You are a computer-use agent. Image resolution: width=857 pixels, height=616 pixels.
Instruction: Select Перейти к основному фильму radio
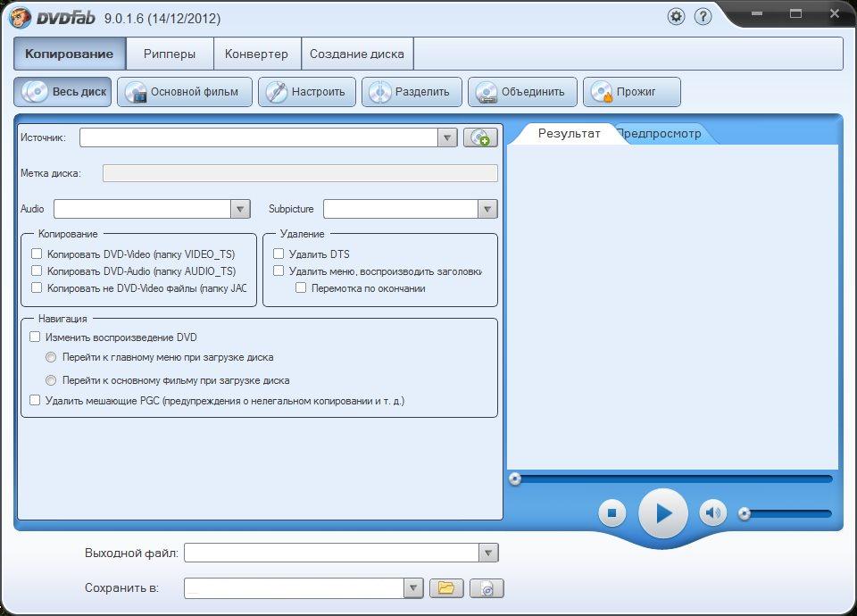click(51, 380)
